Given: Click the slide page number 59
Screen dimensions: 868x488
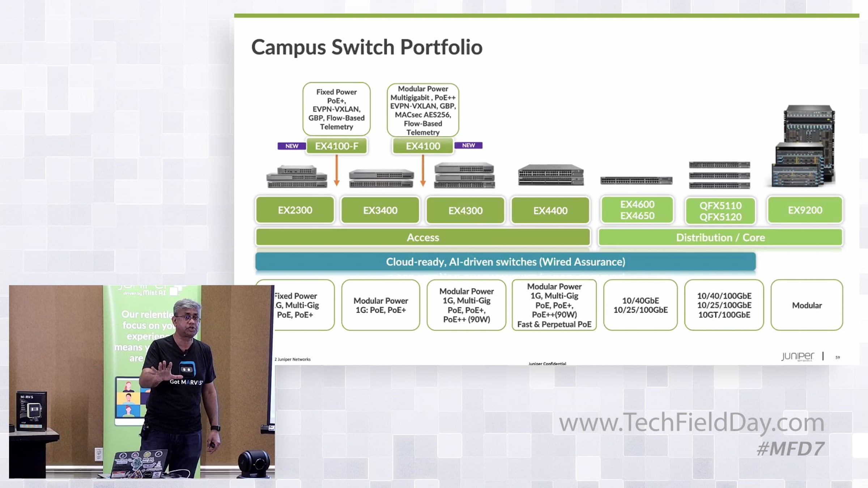Looking at the screenshot, I should 838,357.
